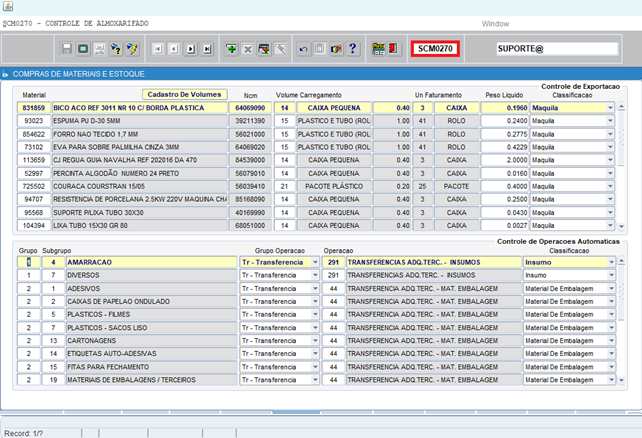Viewport: 642px width, 438px height.
Task: Open Classificacao dropdown for material 831859
Action: 611,107
